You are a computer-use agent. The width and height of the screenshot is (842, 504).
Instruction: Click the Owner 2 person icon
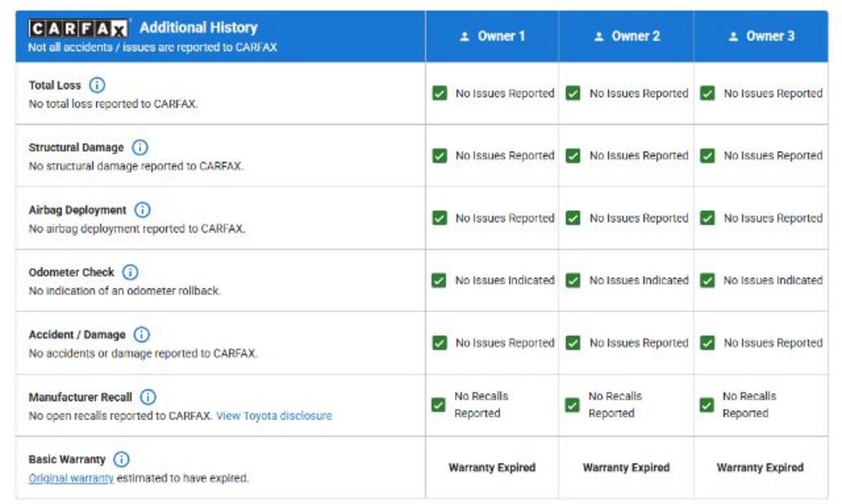[x=599, y=36]
